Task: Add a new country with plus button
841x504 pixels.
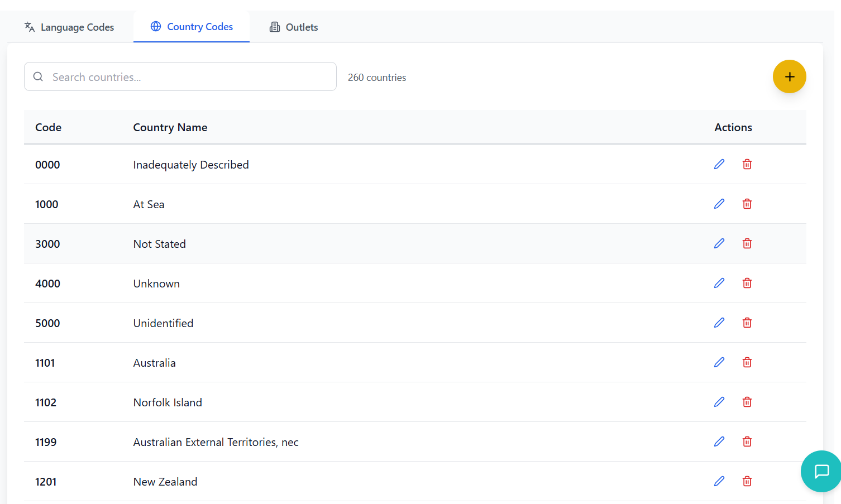Action: tap(789, 76)
